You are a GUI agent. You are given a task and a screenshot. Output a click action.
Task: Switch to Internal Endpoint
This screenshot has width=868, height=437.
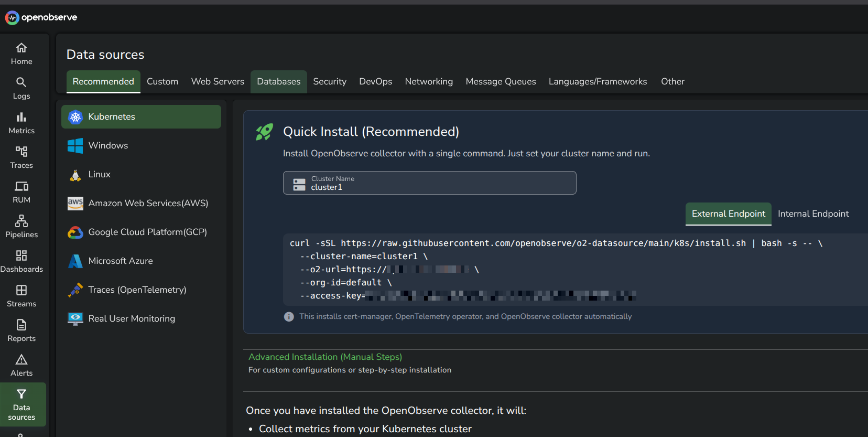[x=813, y=214]
